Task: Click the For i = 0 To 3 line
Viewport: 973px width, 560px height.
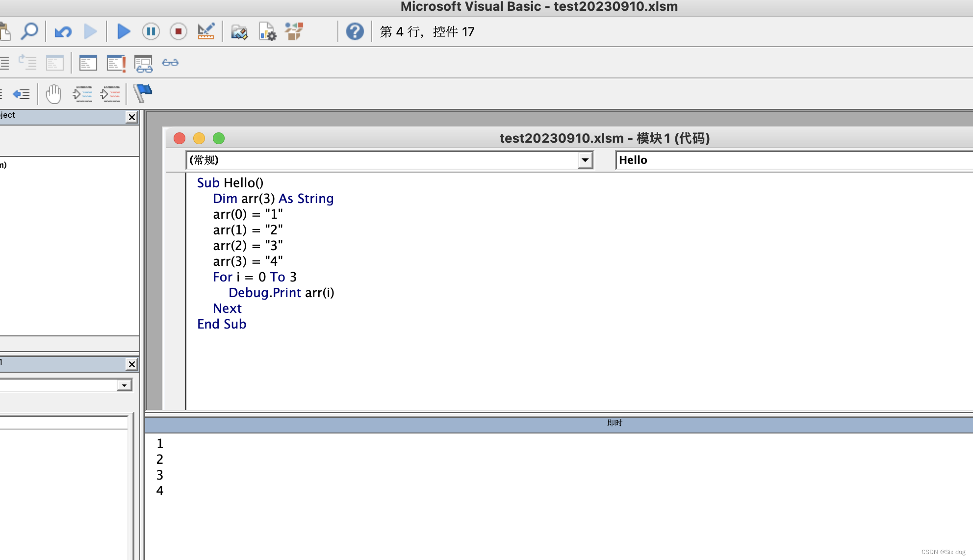Action: pyautogui.click(x=255, y=277)
